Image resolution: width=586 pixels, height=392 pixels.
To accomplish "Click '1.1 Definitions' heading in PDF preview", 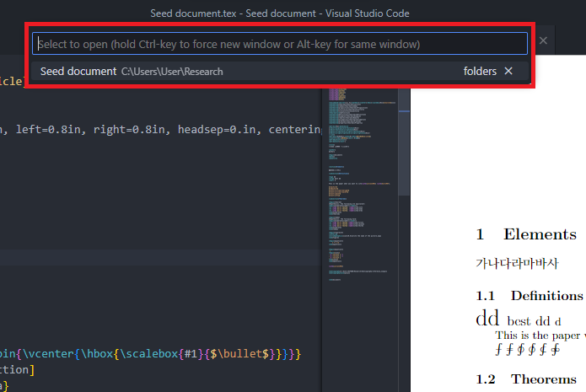I will click(530, 296).
